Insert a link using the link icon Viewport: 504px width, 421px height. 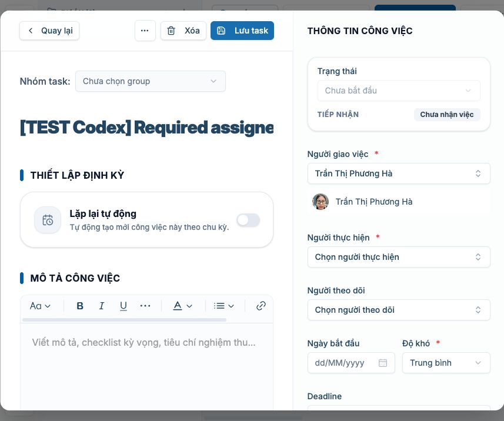pyautogui.click(x=261, y=306)
